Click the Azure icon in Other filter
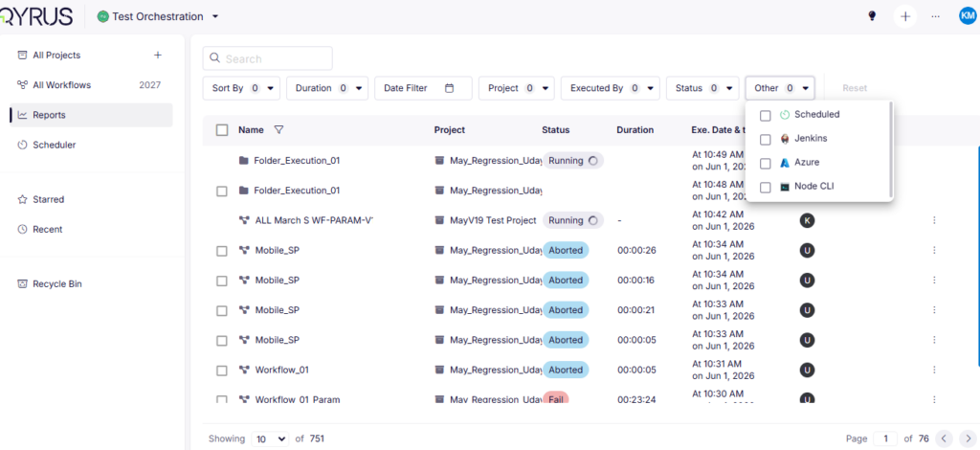Viewport: 980px width, 450px height. 785,163
